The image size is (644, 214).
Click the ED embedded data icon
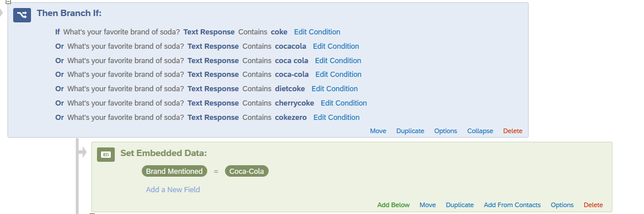(106, 154)
